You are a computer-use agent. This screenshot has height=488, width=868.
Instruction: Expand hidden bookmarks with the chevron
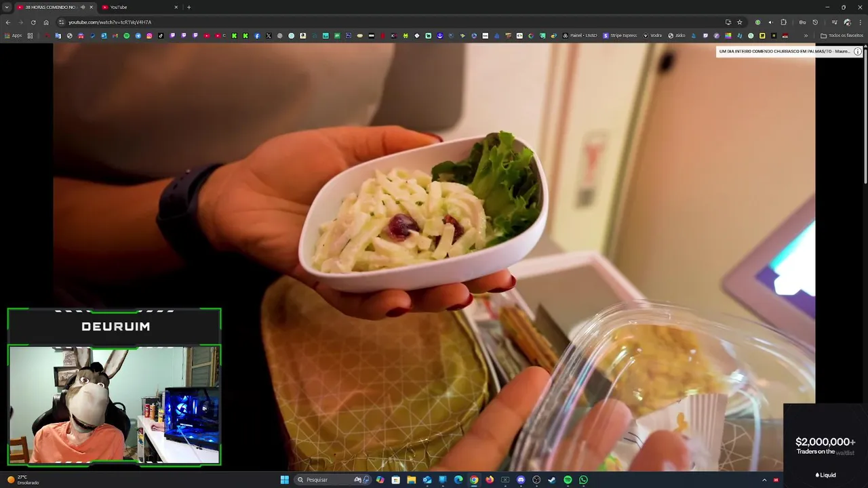pyautogui.click(x=806, y=35)
